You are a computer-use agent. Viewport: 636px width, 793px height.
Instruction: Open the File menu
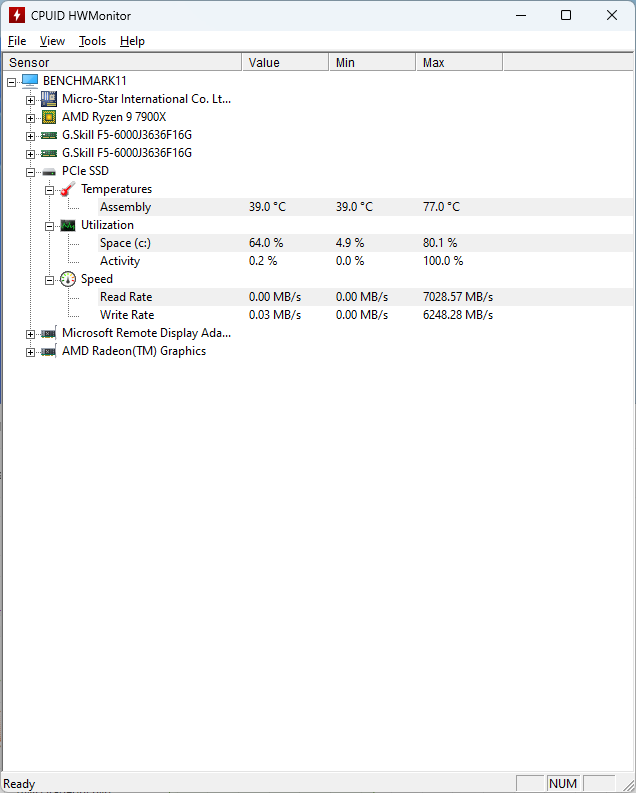pyautogui.click(x=17, y=41)
